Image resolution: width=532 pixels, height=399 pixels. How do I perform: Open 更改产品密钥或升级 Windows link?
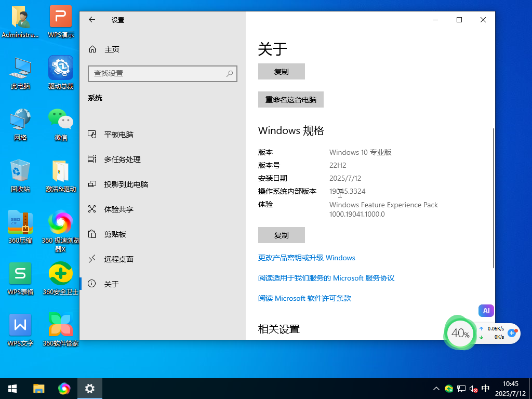click(x=307, y=258)
